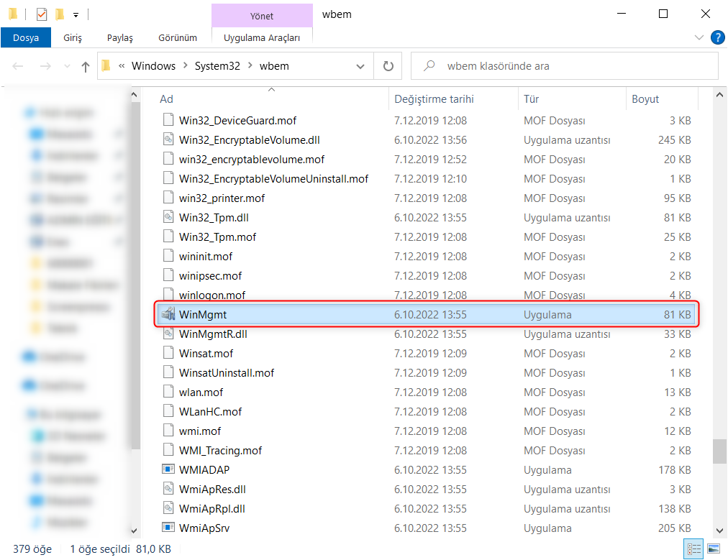Expand the chevron after Windows breadcrumb
The width and height of the screenshot is (728, 560).
click(186, 66)
